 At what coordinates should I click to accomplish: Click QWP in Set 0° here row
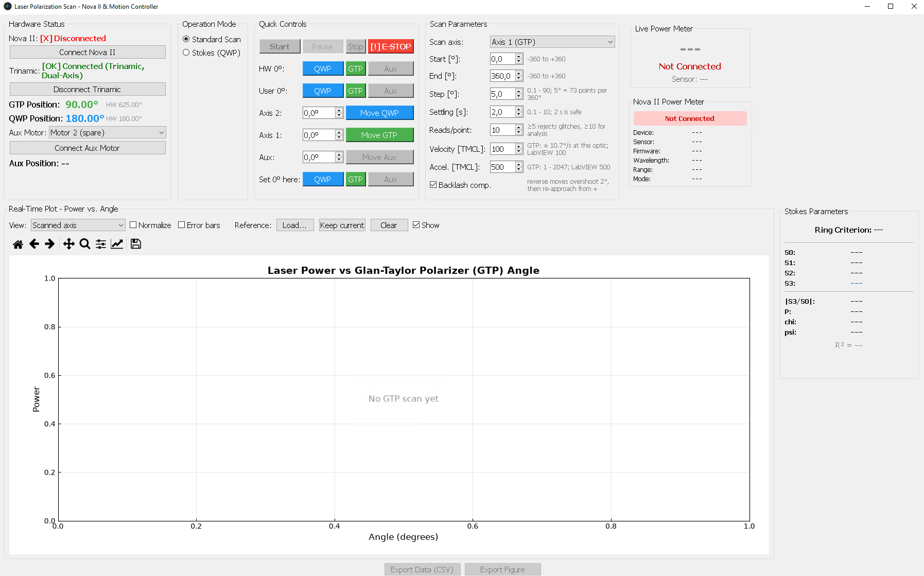[x=323, y=179]
